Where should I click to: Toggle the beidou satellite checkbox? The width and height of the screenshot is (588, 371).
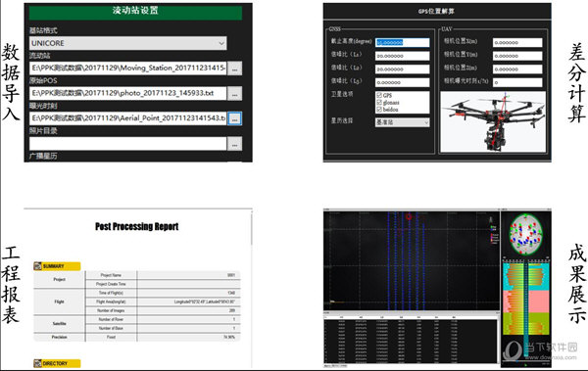pos(379,109)
